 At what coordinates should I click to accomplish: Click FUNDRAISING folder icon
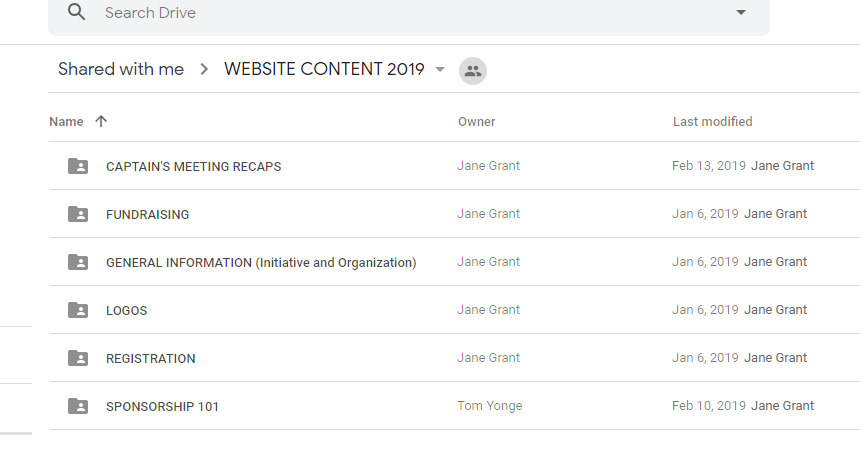pos(78,214)
